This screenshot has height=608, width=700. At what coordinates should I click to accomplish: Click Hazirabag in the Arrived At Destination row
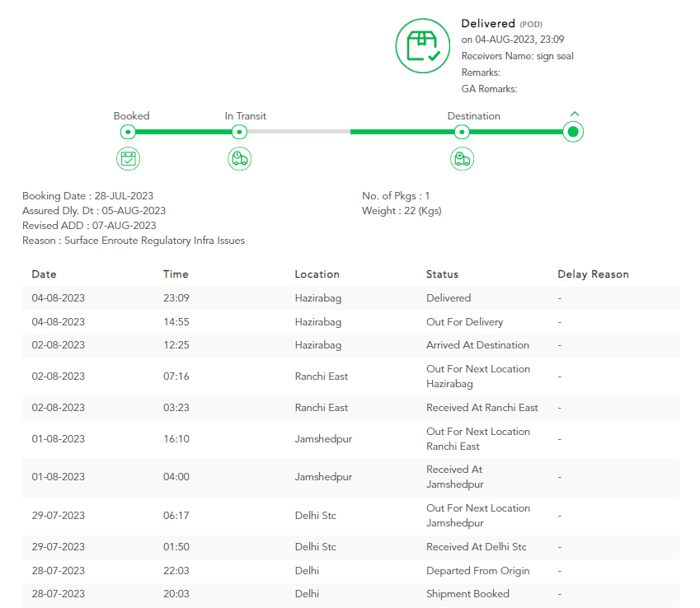317,345
